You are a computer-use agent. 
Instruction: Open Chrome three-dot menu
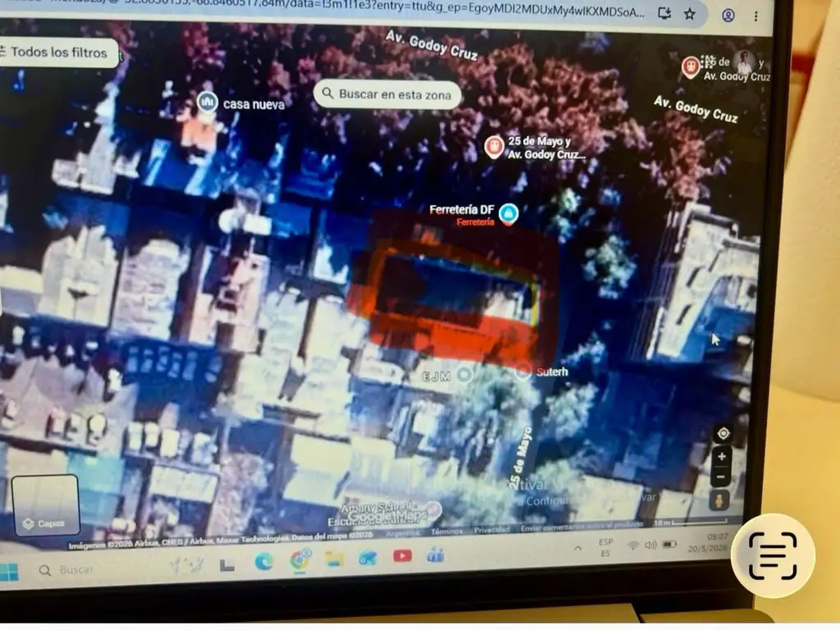pyautogui.click(x=756, y=16)
